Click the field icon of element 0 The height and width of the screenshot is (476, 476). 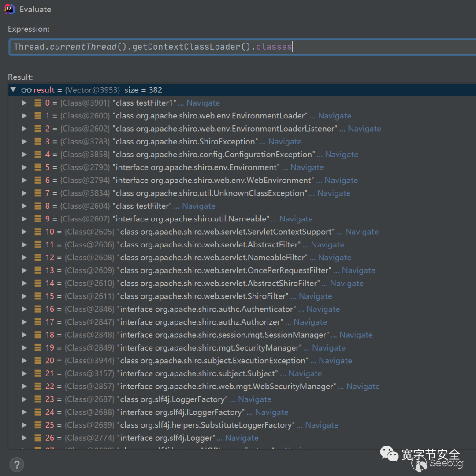pos(38,103)
